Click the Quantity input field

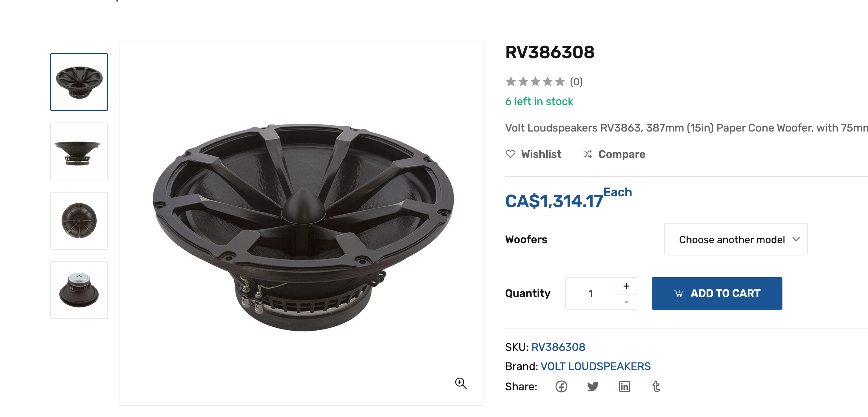(x=591, y=293)
